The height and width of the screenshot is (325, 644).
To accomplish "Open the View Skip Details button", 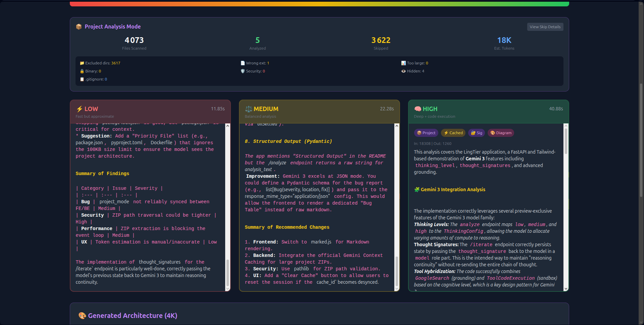I will (545, 27).
